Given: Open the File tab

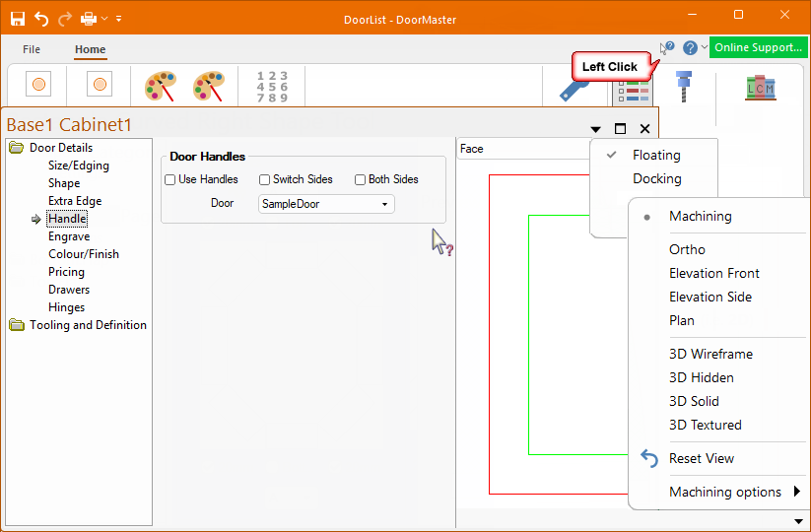Looking at the screenshot, I should pos(32,49).
